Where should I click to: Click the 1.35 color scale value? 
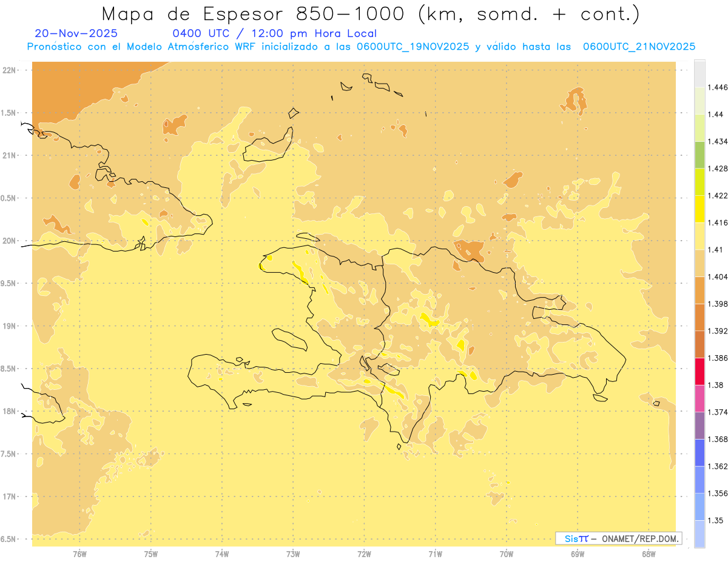pos(715,521)
